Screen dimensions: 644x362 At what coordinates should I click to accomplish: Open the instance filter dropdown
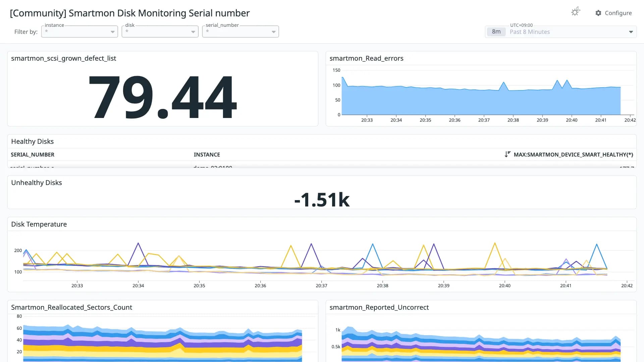[79, 32]
